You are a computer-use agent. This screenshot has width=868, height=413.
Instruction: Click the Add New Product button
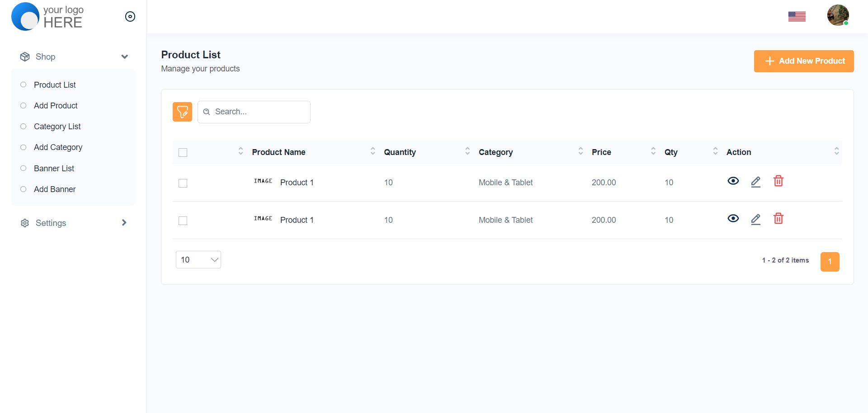tap(803, 61)
